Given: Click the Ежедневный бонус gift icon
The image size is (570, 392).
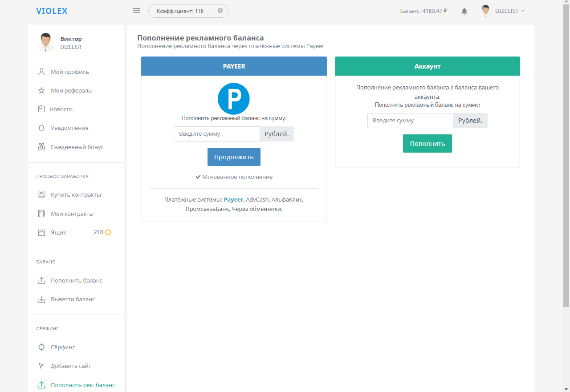Looking at the screenshot, I should tap(41, 147).
